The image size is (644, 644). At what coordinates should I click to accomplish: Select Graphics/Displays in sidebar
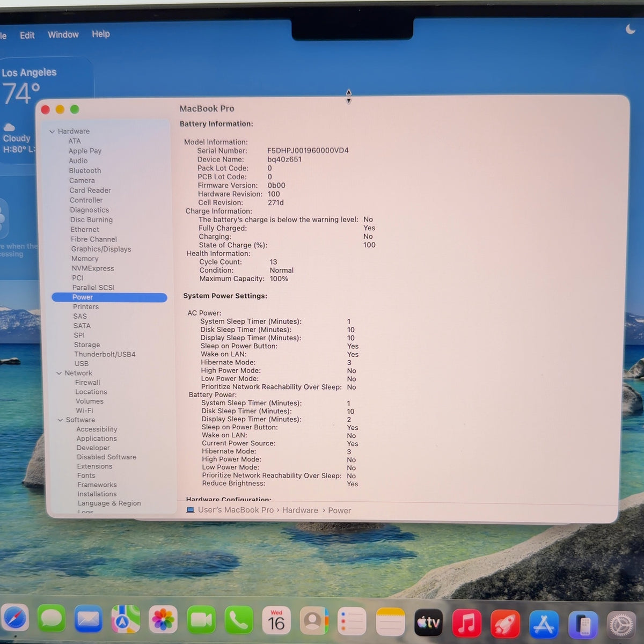(101, 249)
